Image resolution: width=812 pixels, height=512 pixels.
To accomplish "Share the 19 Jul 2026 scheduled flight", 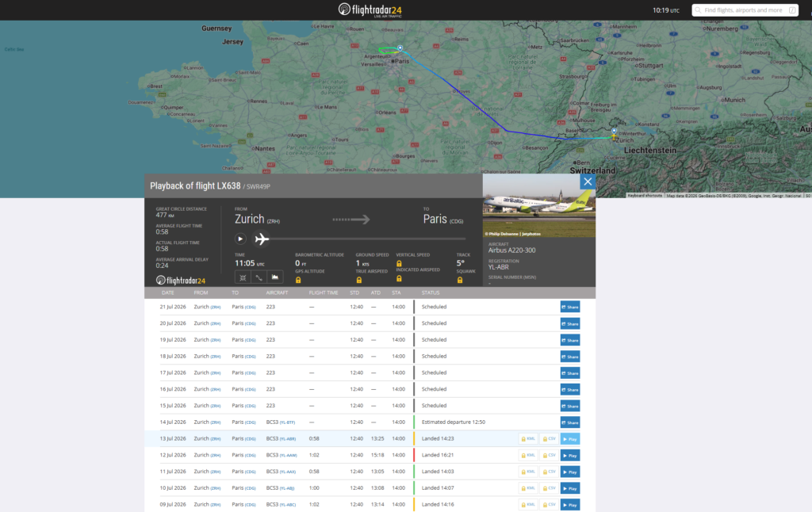I will (569, 340).
